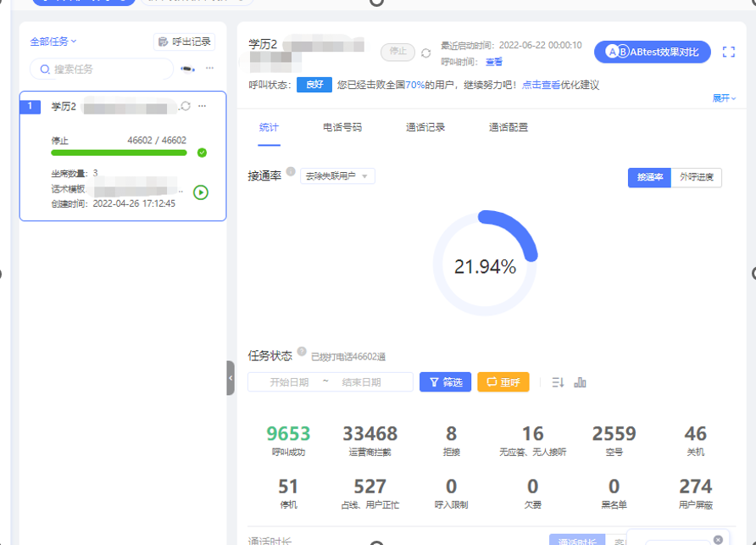Click the fullscreen expand icon
Image resolution: width=756 pixels, height=545 pixels.
coord(728,53)
